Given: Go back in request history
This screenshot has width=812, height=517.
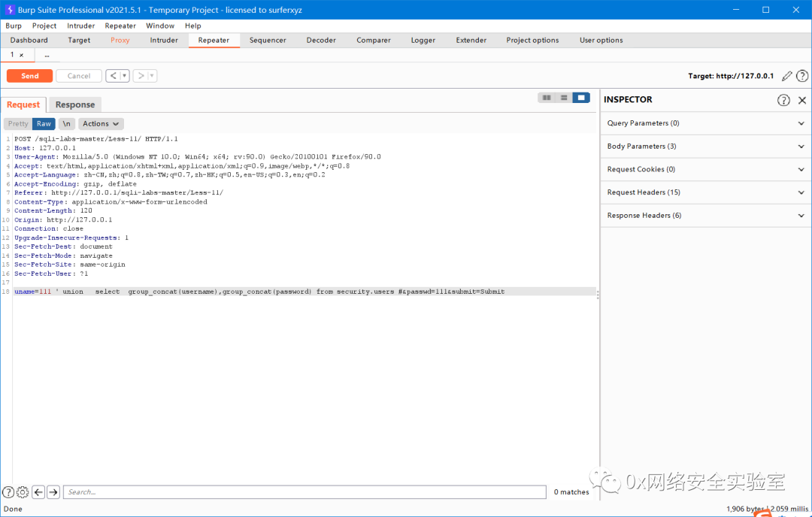Looking at the screenshot, I should click(x=113, y=76).
